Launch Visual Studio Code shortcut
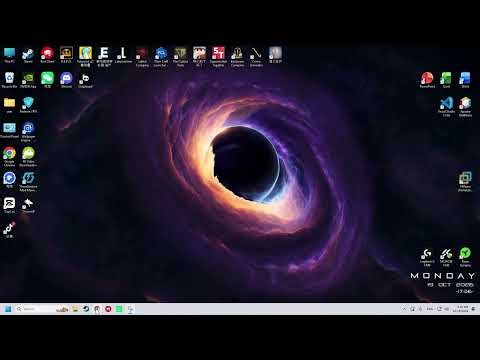 click(446, 106)
